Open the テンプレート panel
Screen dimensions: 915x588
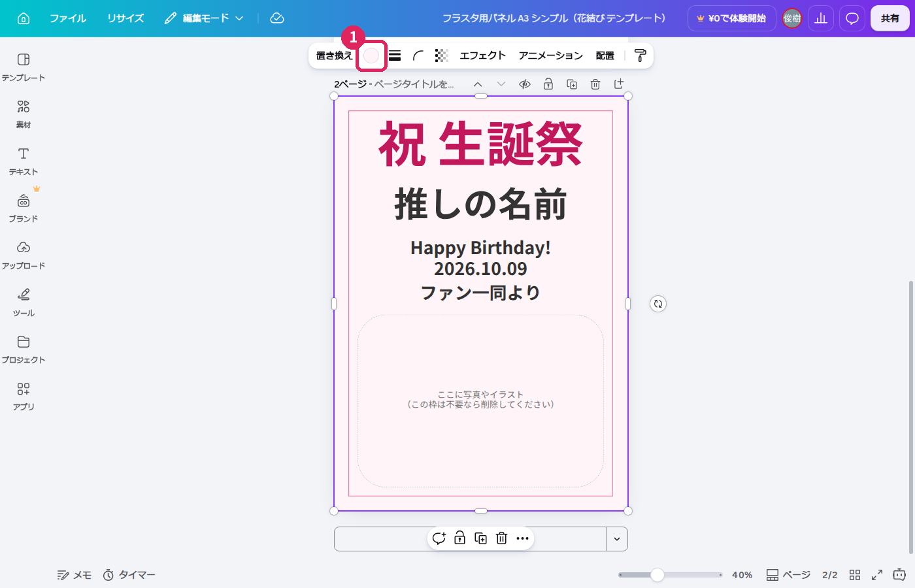pyautogui.click(x=24, y=67)
